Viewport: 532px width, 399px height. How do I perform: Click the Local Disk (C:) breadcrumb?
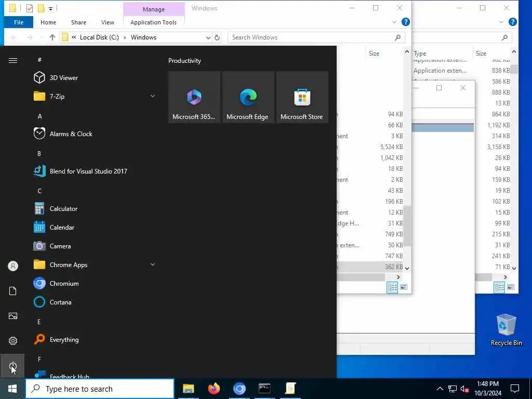click(x=99, y=37)
